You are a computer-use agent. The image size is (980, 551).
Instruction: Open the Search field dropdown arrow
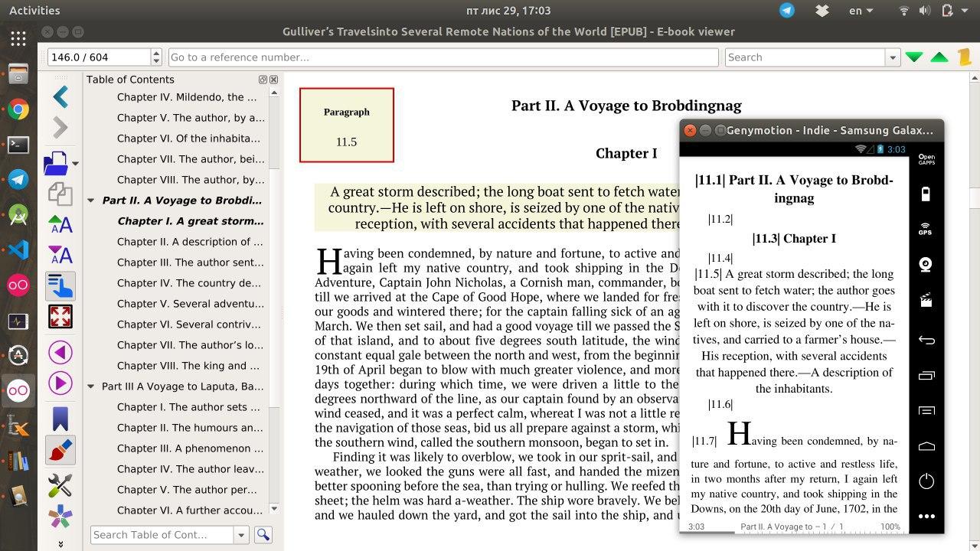coord(892,57)
